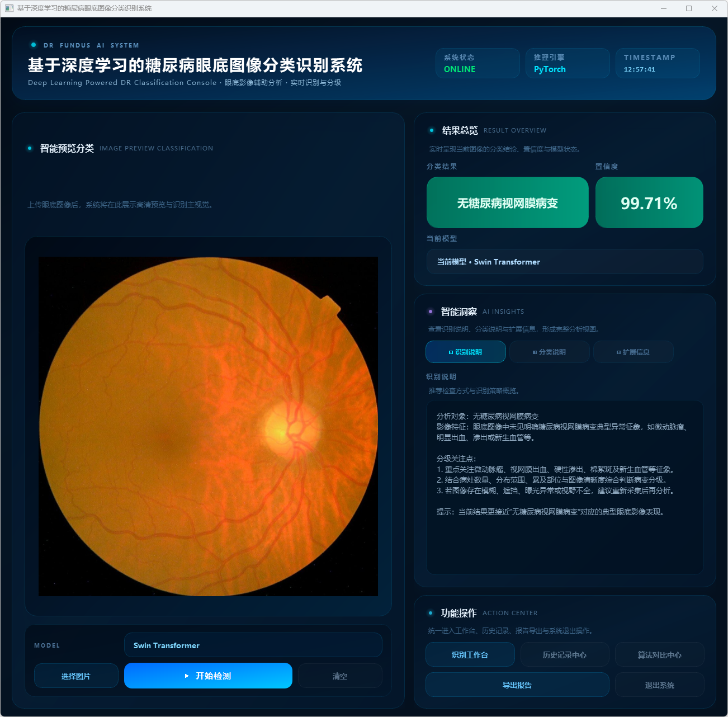Minimize the application window
The image size is (728, 717).
pos(664,8)
